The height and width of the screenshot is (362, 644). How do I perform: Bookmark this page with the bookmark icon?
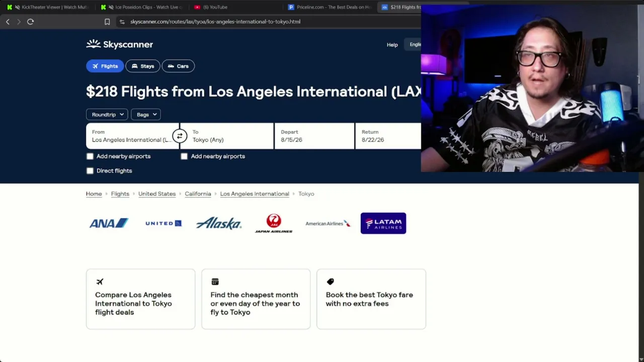pyautogui.click(x=107, y=22)
